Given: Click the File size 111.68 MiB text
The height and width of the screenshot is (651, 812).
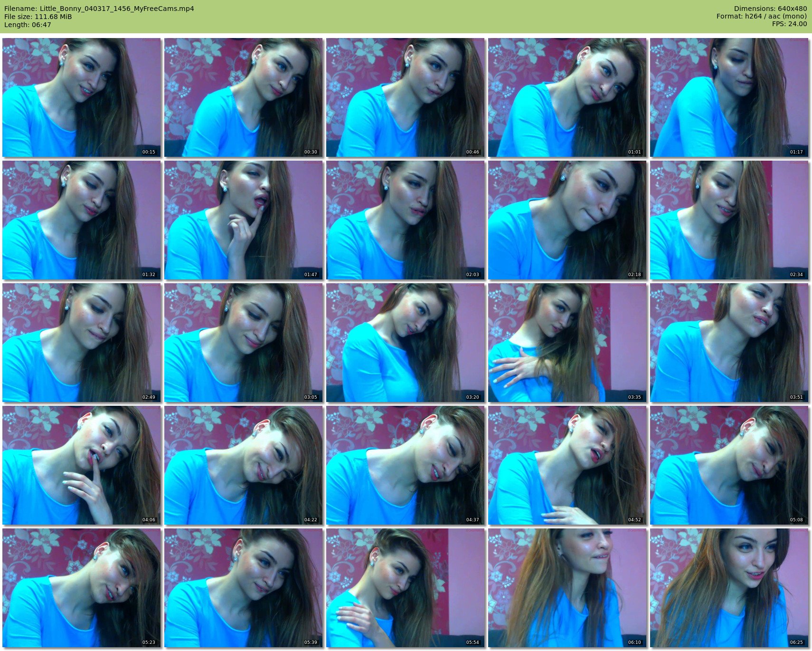Looking at the screenshot, I should click(x=38, y=17).
